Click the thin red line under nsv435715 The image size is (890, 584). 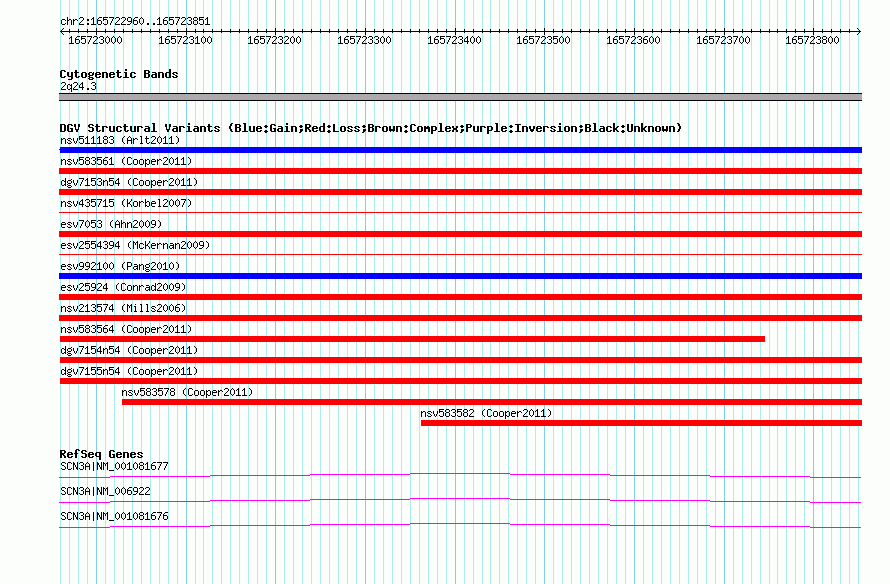460,213
